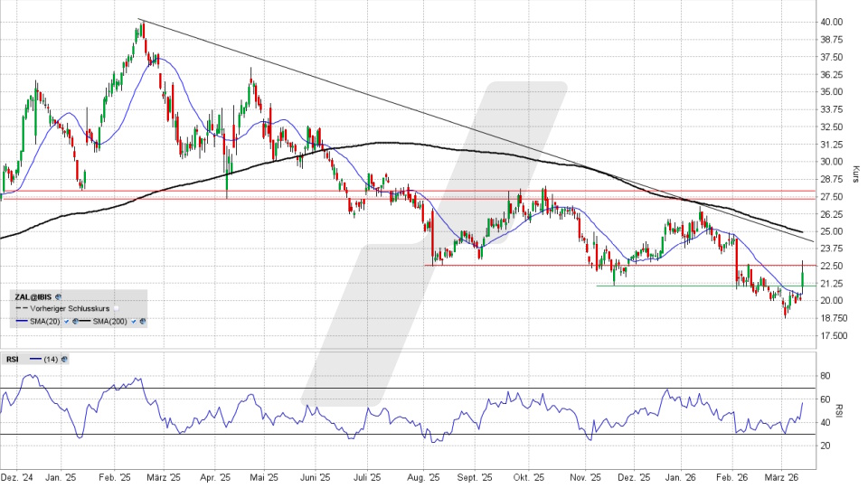868x488 pixels.
Task: Click blue line symbol beside RSI (14)
Action: [x=37, y=359]
